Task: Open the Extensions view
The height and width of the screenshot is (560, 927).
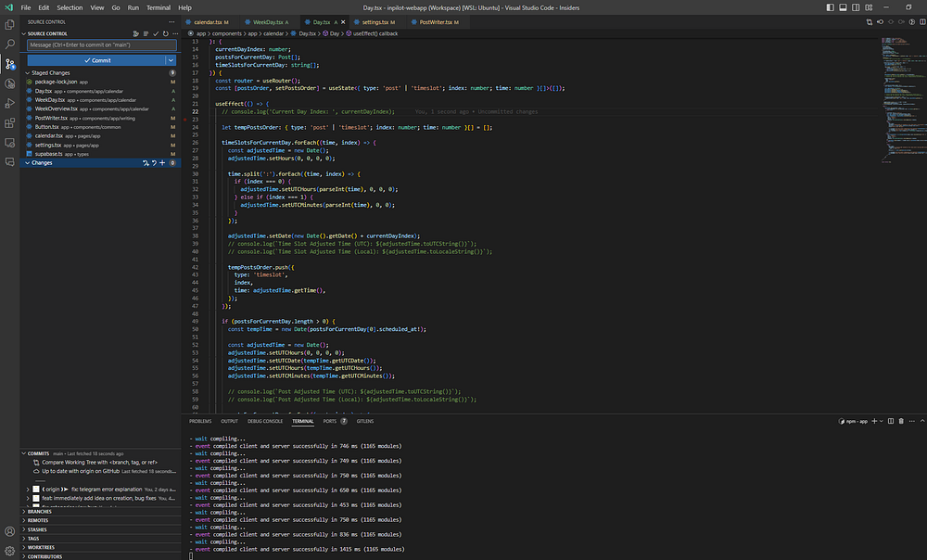Action: click(10, 124)
